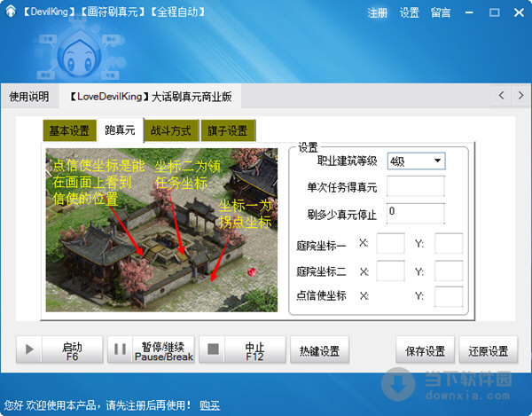
Task: Open the 旗子设置 tab
Action: [x=228, y=130]
